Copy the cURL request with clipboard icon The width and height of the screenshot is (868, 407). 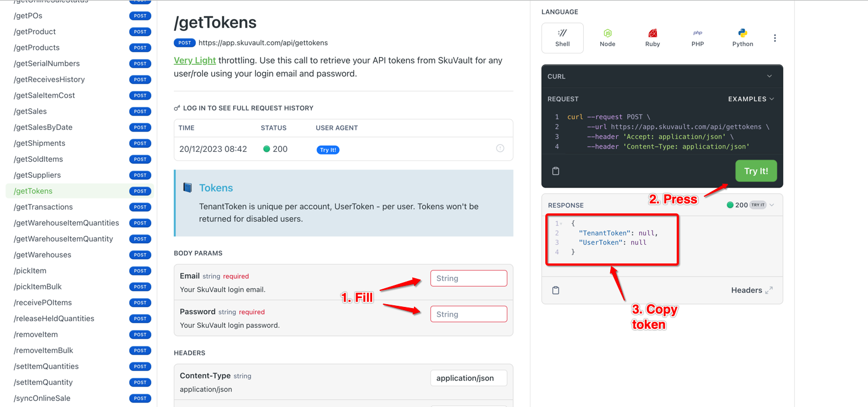pyautogui.click(x=556, y=171)
